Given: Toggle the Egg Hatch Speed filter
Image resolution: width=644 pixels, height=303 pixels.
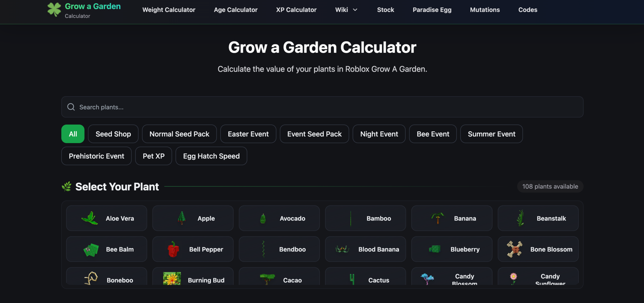Looking at the screenshot, I should pyautogui.click(x=211, y=156).
